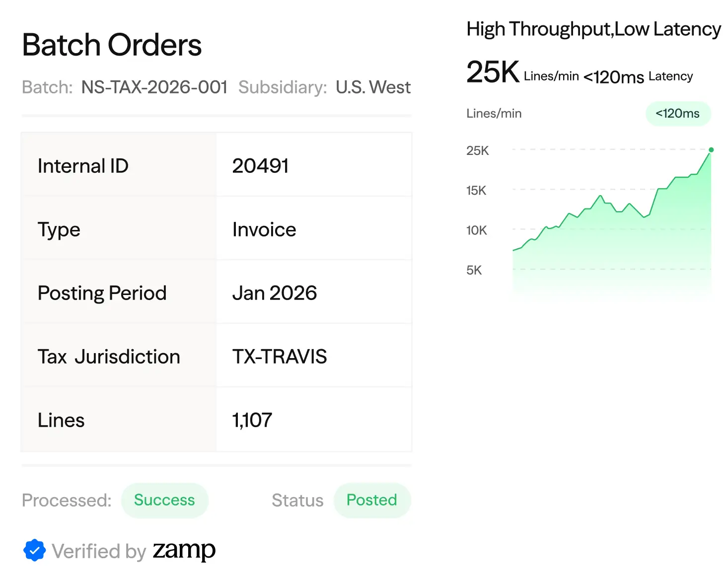The image size is (725, 588).
Task: Click the U.S. West subsidiary value
Action: tap(373, 87)
